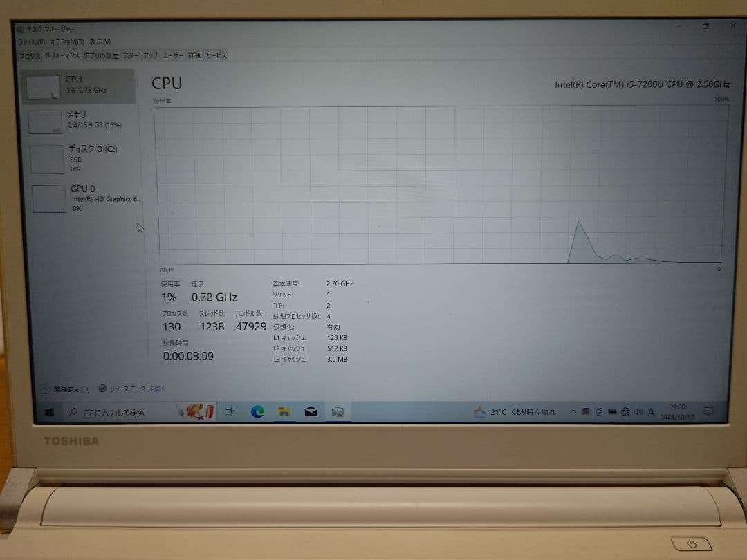Click the IME input indicator showing A

tap(650, 411)
